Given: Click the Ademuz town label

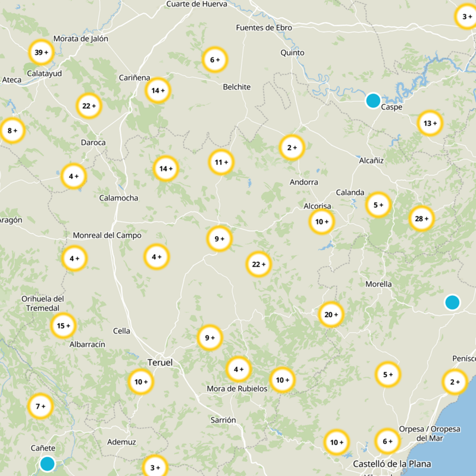Looking at the screenshot, I should tap(121, 442).
